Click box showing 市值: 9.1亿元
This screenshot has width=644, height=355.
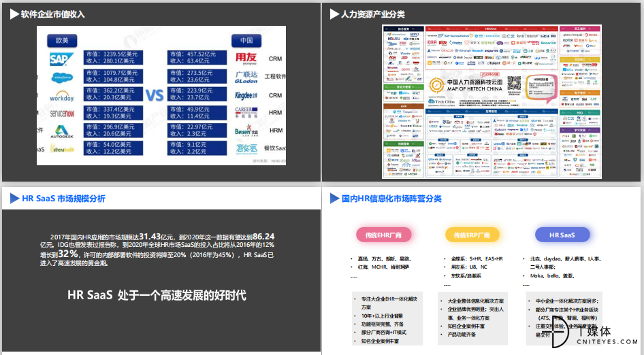[x=197, y=148]
